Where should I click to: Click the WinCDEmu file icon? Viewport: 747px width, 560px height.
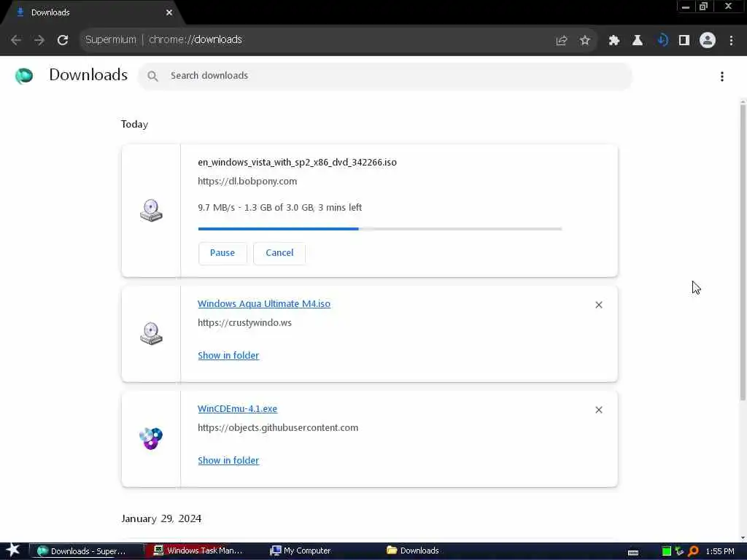(x=151, y=438)
